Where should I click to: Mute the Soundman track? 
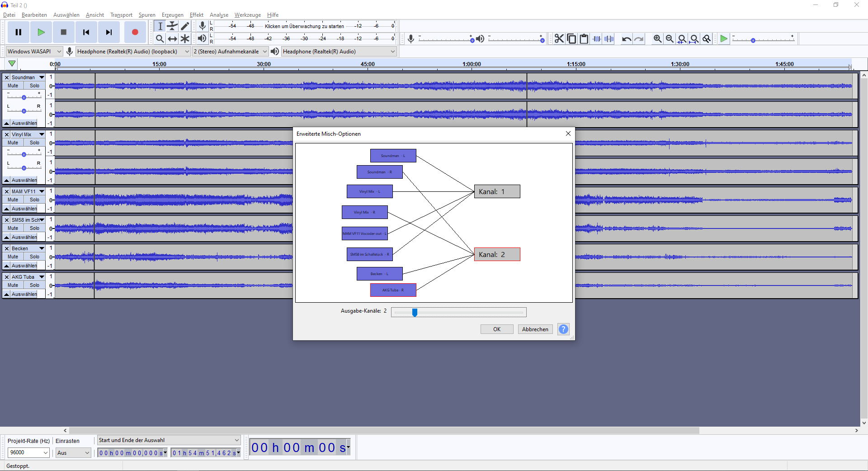(13, 86)
